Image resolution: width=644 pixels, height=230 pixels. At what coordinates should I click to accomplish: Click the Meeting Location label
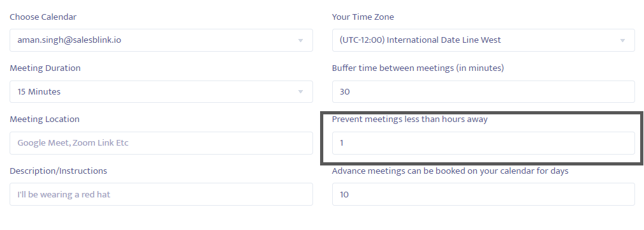coord(45,119)
